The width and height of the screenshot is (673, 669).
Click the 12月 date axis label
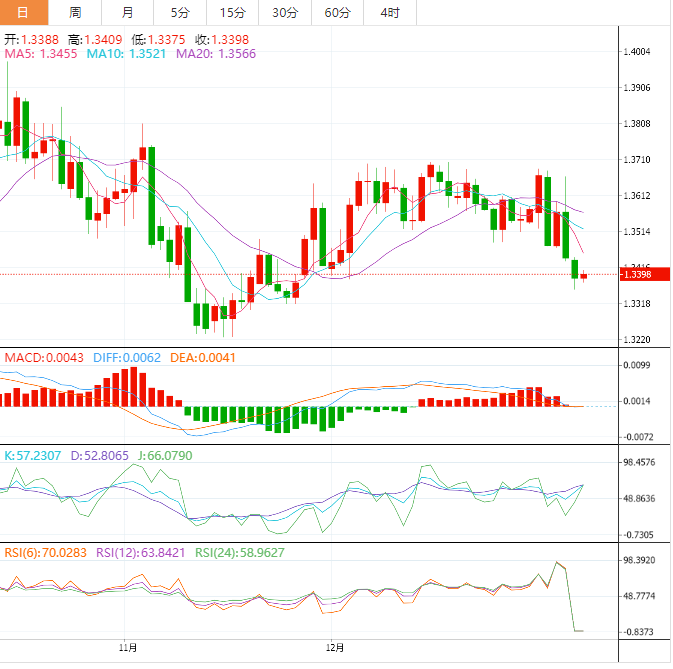[x=335, y=648]
